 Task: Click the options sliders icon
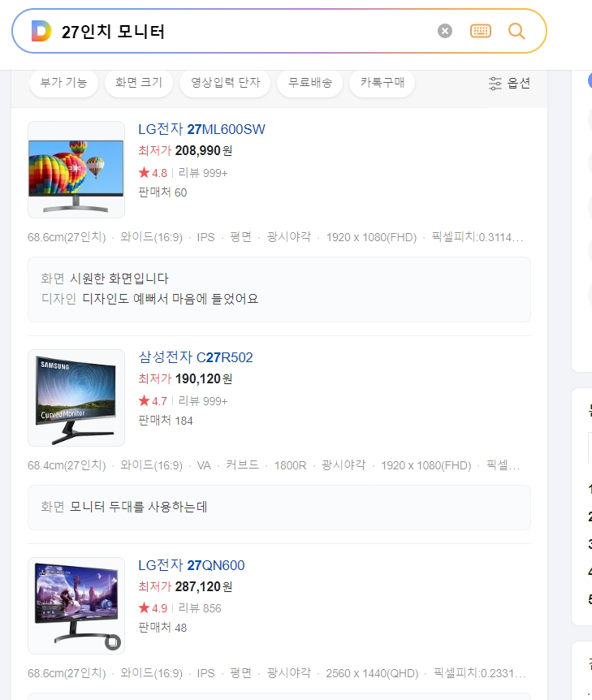[x=495, y=83]
